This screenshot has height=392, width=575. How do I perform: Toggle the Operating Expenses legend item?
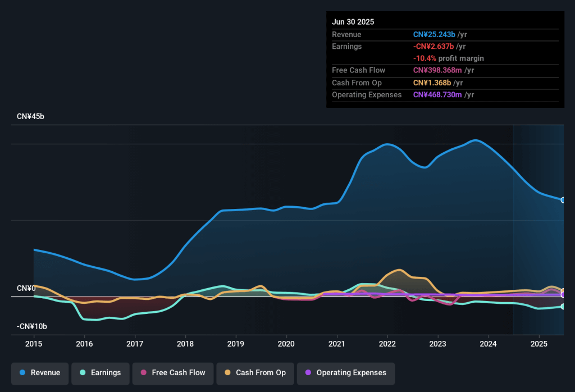click(x=345, y=373)
